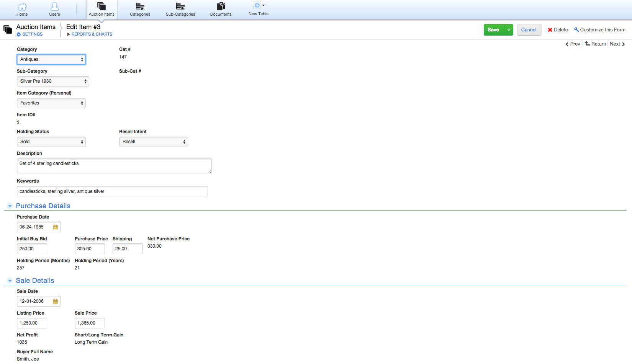The width and height of the screenshot is (632, 364).
Task: Click the green Save button
Action: pyautogui.click(x=494, y=30)
